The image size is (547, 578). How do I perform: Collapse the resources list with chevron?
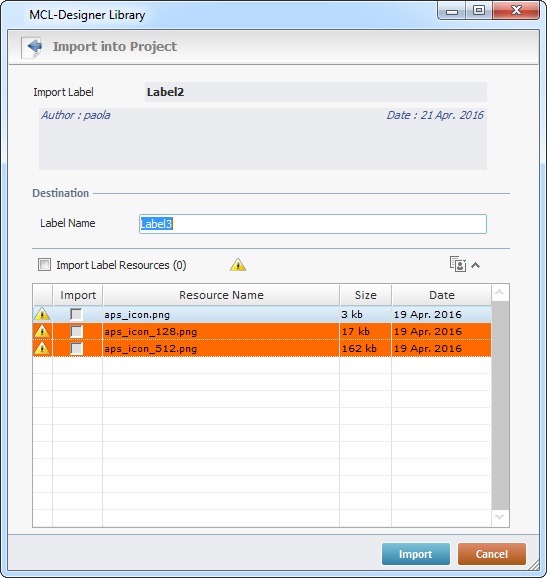[476, 265]
